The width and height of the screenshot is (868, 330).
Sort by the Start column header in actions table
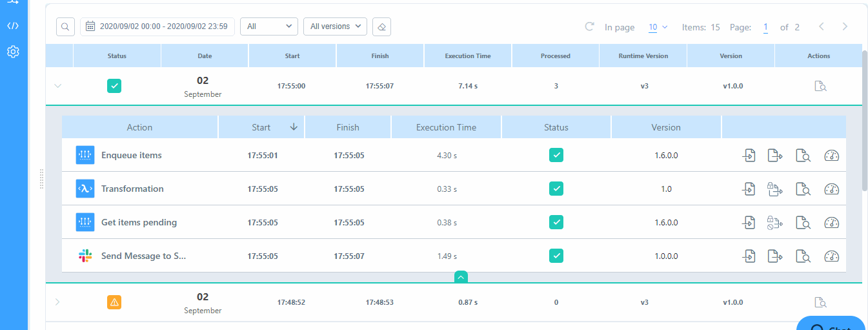tap(261, 127)
